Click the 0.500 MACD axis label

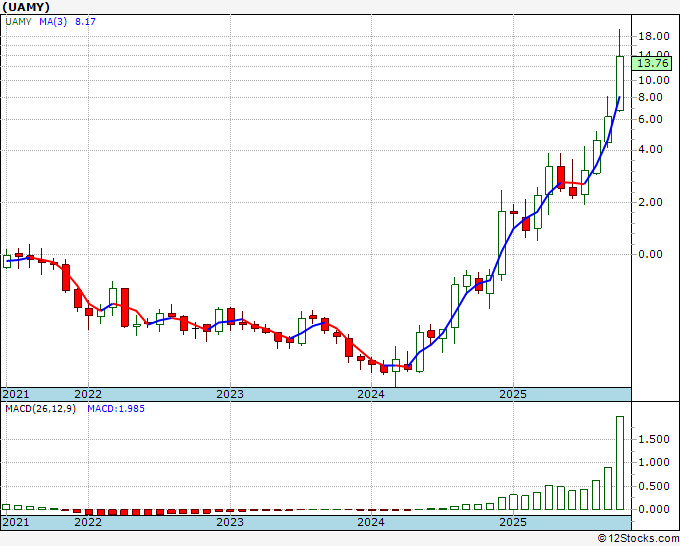[654, 486]
